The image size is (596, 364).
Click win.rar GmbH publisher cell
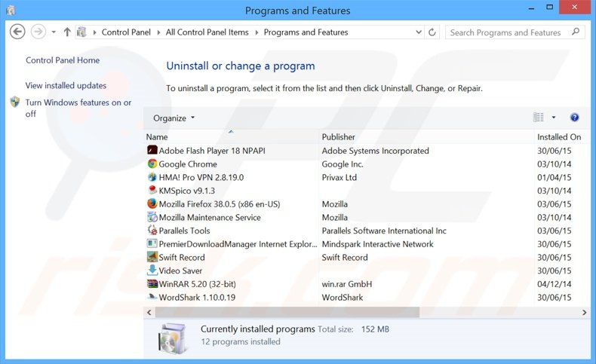coord(346,284)
